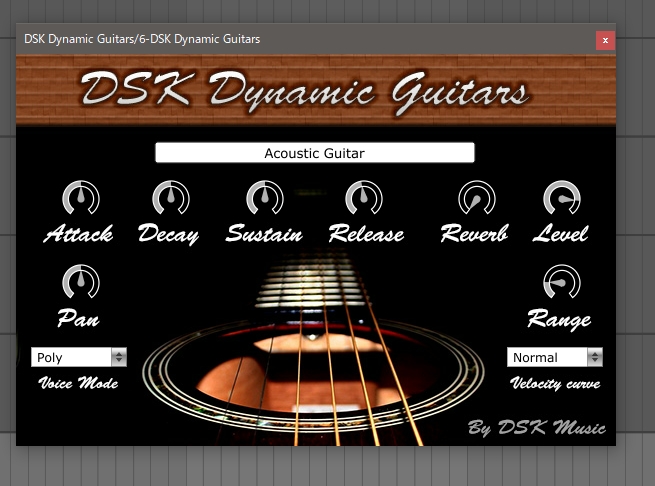Close the DSK Dynamic Guitars plugin window
The height and width of the screenshot is (486, 655).
(605, 40)
